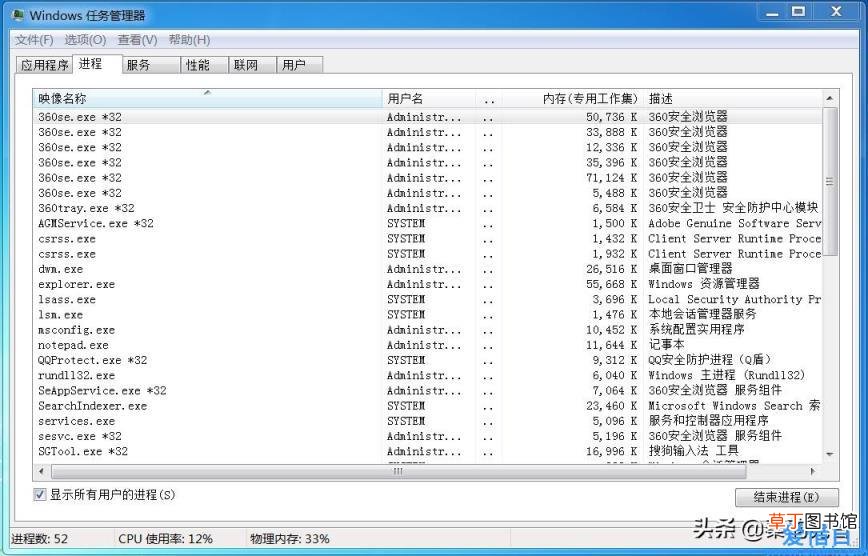868x556 pixels.
Task: Sort by 内存(专用工作集) column header
Action: (x=573, y=99)
